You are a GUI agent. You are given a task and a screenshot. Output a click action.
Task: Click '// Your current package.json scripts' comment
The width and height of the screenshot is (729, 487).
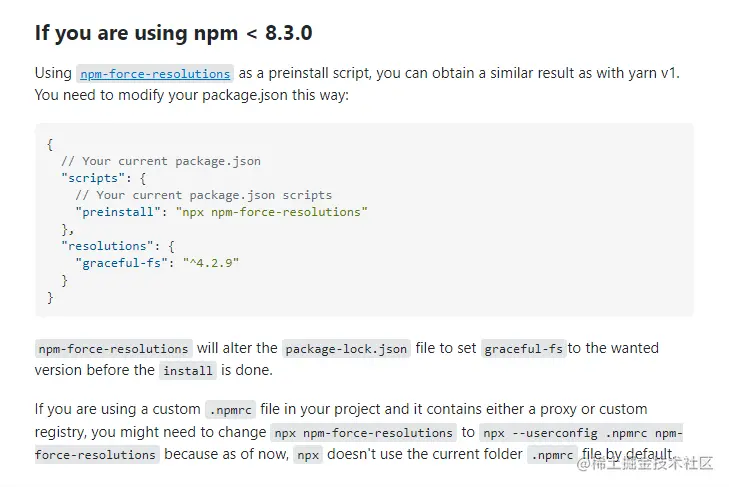(x=203, y=195)
